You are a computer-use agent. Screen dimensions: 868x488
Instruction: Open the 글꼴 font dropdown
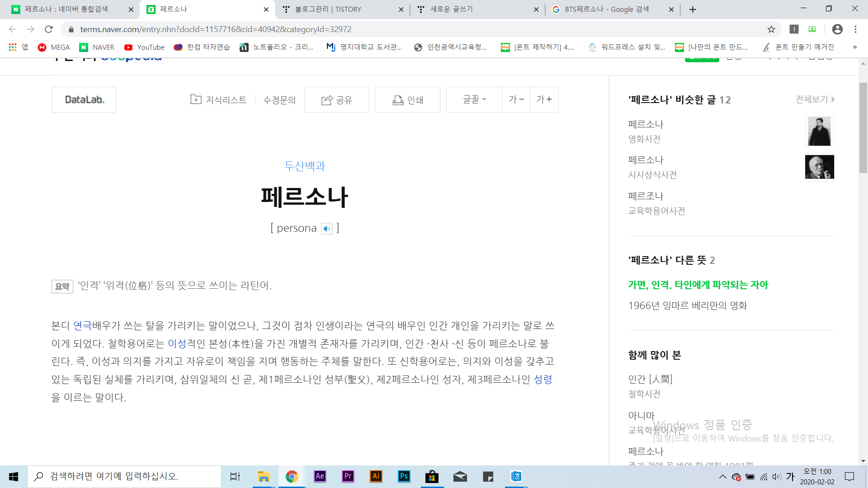[474, 99]
